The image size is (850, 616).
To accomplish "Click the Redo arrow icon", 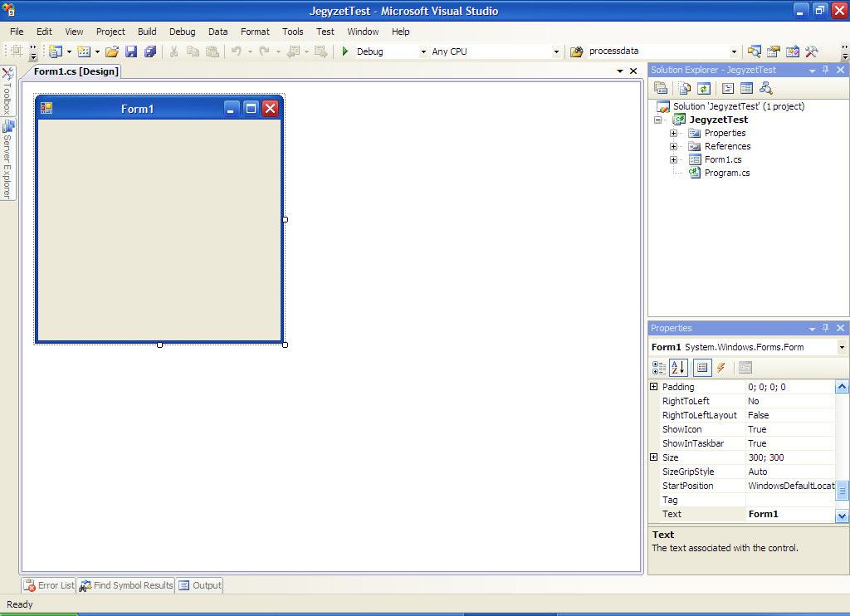I will point(265,51).
